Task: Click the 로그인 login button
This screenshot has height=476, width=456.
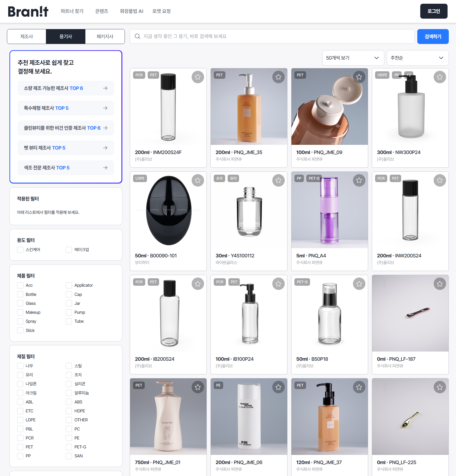Action: tap(433, 11)
